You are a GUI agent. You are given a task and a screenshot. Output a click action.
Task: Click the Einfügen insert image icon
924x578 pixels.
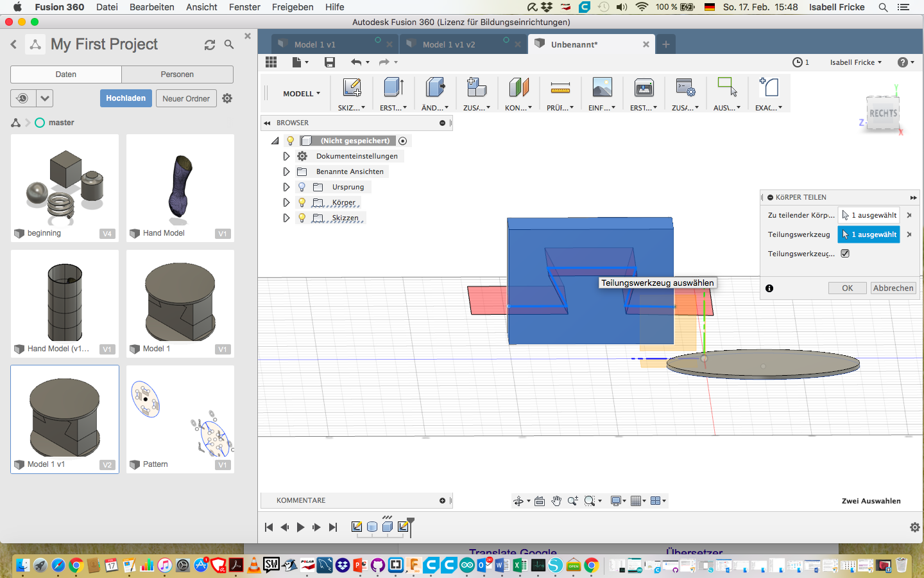tap(602, 87)
